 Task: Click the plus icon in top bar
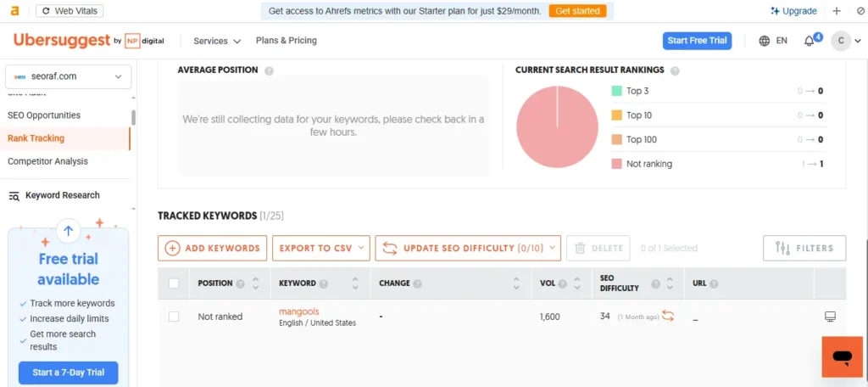tap(837, 11)
